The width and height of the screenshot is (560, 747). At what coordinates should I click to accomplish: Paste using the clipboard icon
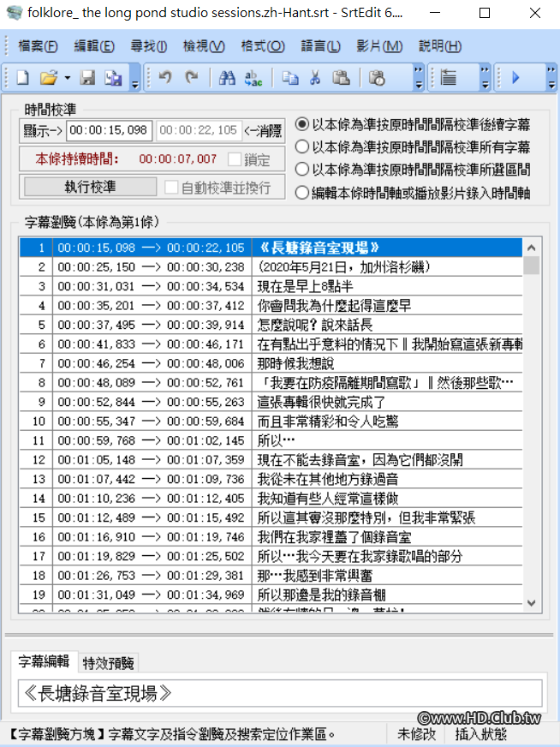pos(341,77)
